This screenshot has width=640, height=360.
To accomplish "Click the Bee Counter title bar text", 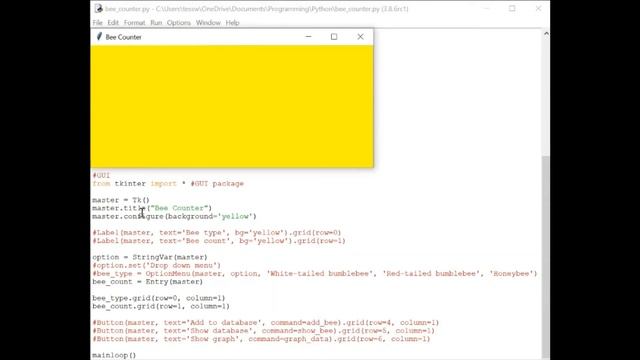I will [123, 37].
